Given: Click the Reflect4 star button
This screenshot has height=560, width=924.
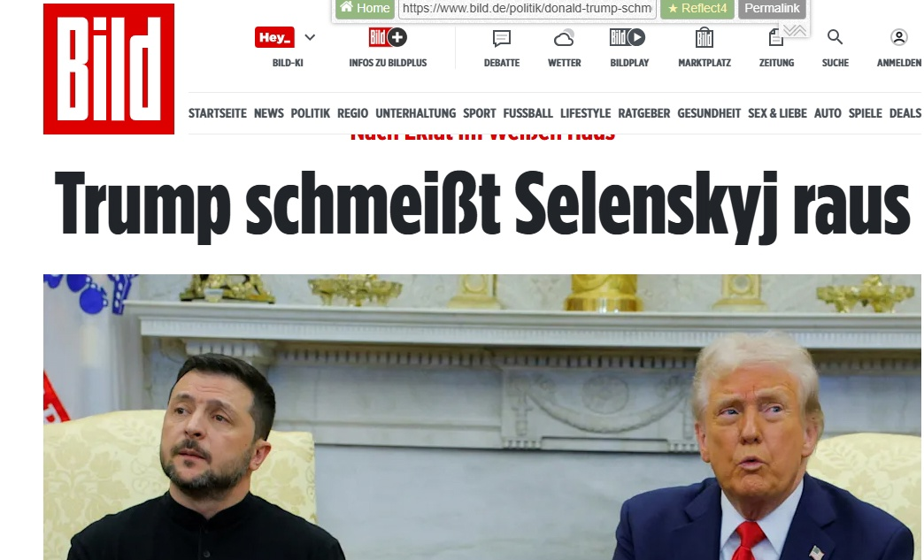Looking at the screenshot, I should pyautogui.click(x=697, y=8).
